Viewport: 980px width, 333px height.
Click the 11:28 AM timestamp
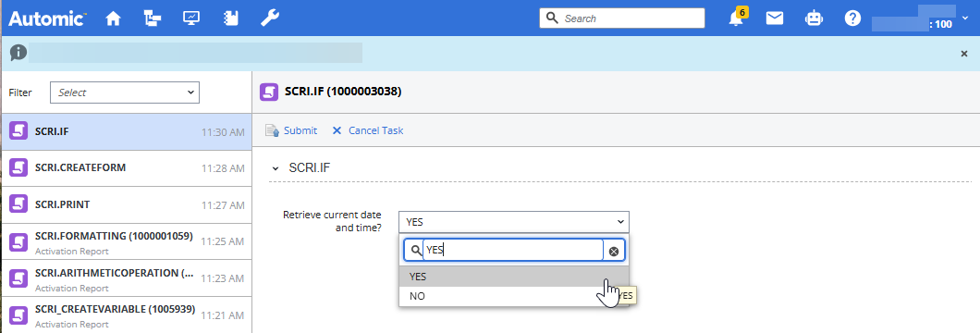(x=223, y=168)
